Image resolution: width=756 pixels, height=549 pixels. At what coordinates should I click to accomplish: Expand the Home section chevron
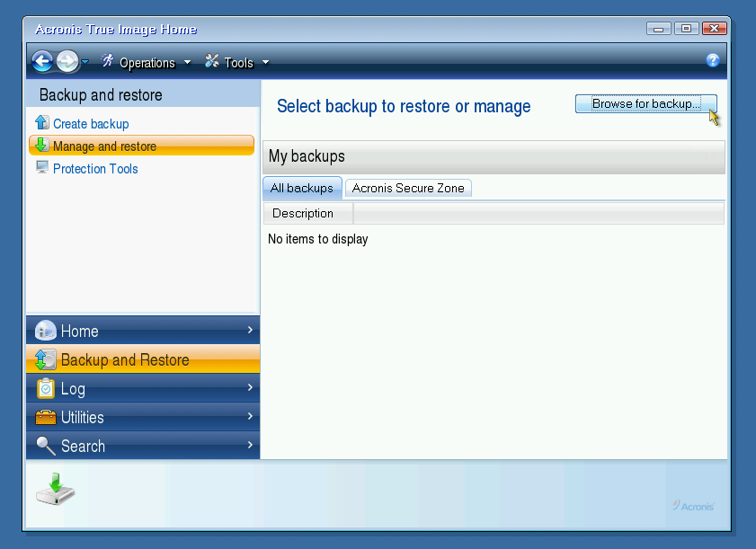pos(250,331)
